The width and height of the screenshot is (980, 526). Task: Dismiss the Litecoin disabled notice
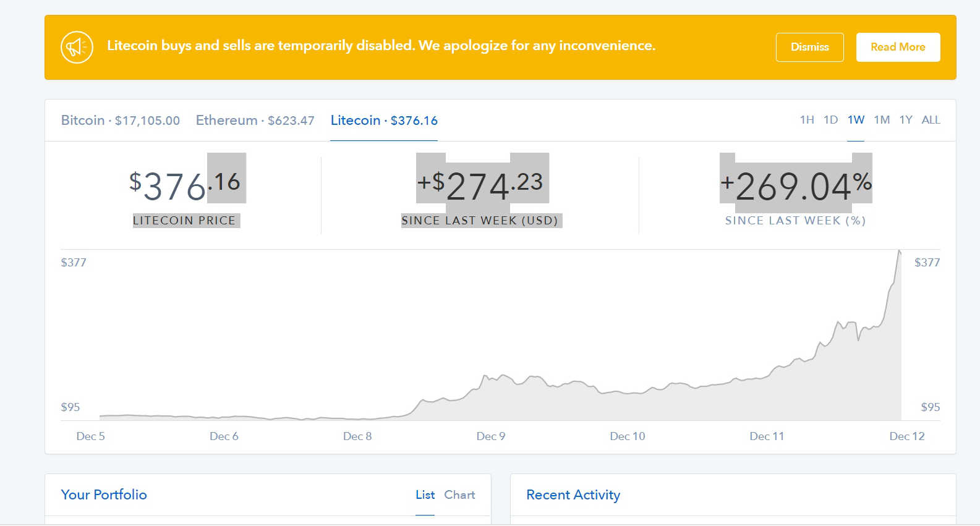pyautogui.click(x=809, y=47)
